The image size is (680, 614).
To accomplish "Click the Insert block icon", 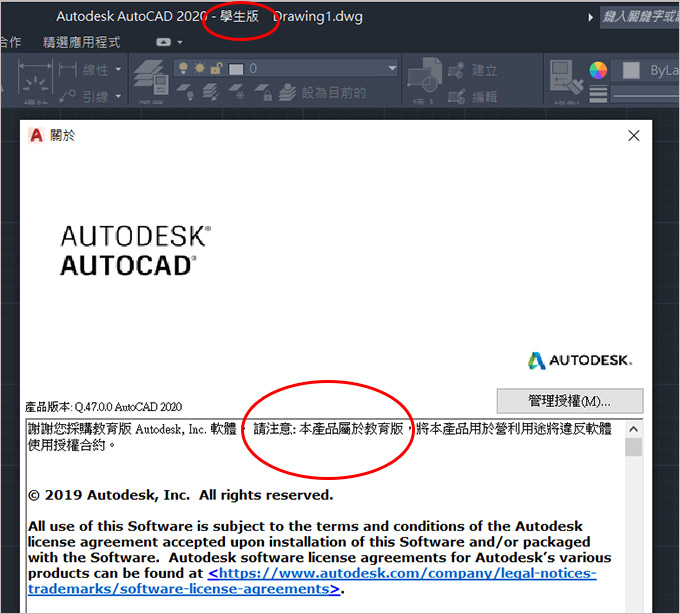I will (x=425, y=75).
